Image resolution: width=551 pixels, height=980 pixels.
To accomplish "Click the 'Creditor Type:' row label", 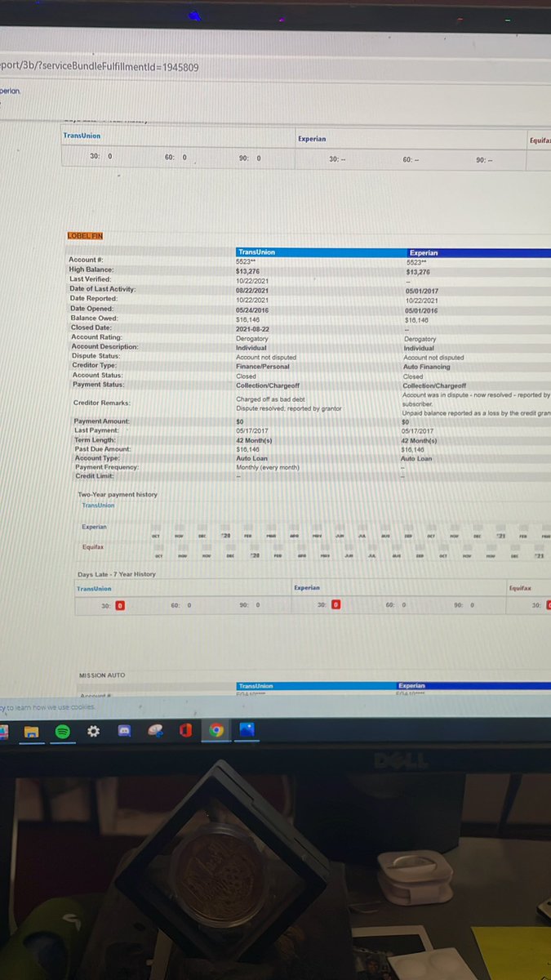I will tap(95, 365).
